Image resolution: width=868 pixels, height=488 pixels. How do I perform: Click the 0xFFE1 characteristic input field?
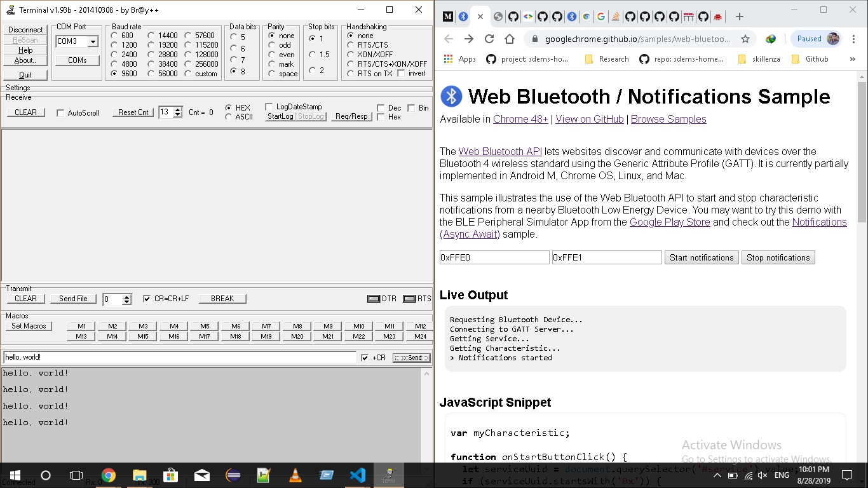click(x=607, y=257)
